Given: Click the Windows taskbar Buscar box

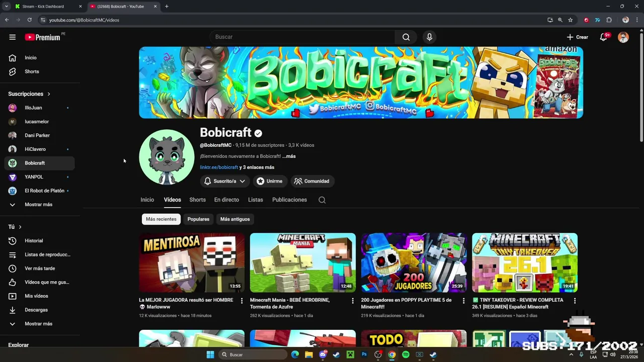Looking at the screenshot, I should click(x=254, y=354).
